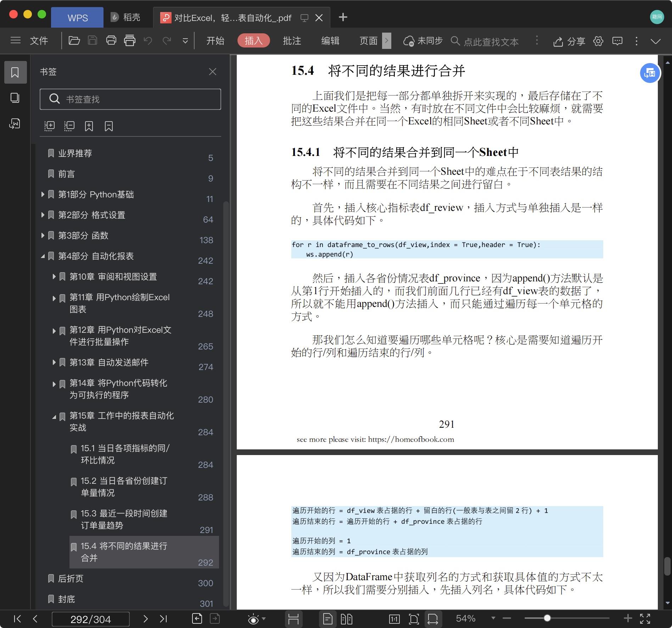The height and width of the screenshot is (628, 672).
Task: Expand 第10章 审阅和视图设置 bookmark
Action: (x=54, y=276)
